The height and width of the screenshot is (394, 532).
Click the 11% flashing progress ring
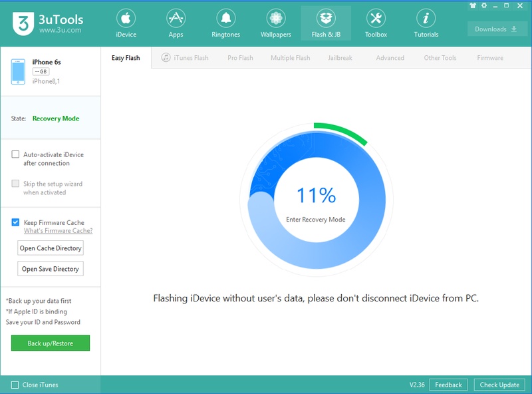coord(317,200)
